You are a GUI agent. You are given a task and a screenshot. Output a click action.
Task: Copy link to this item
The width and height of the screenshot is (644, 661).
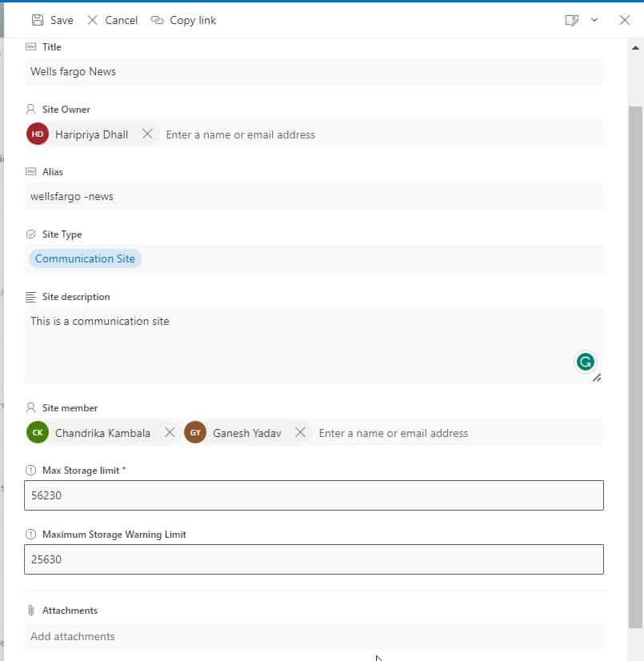183,20
